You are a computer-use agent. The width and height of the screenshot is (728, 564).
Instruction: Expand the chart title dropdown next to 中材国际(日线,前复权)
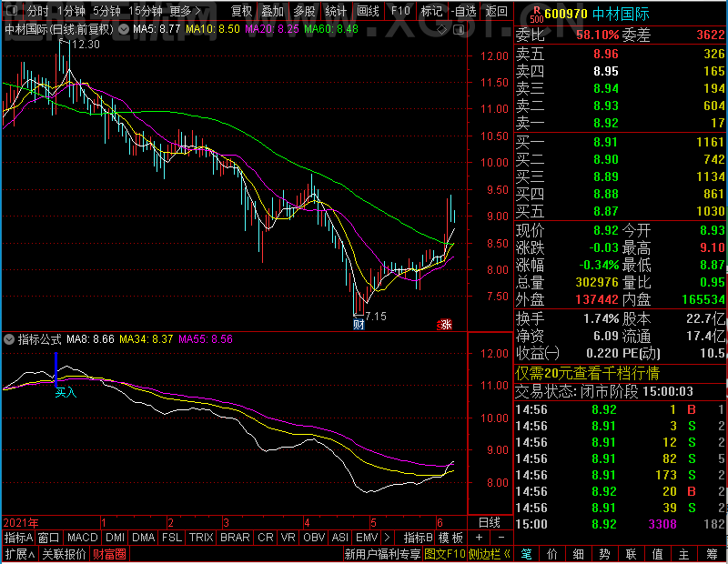pos(124,29)
